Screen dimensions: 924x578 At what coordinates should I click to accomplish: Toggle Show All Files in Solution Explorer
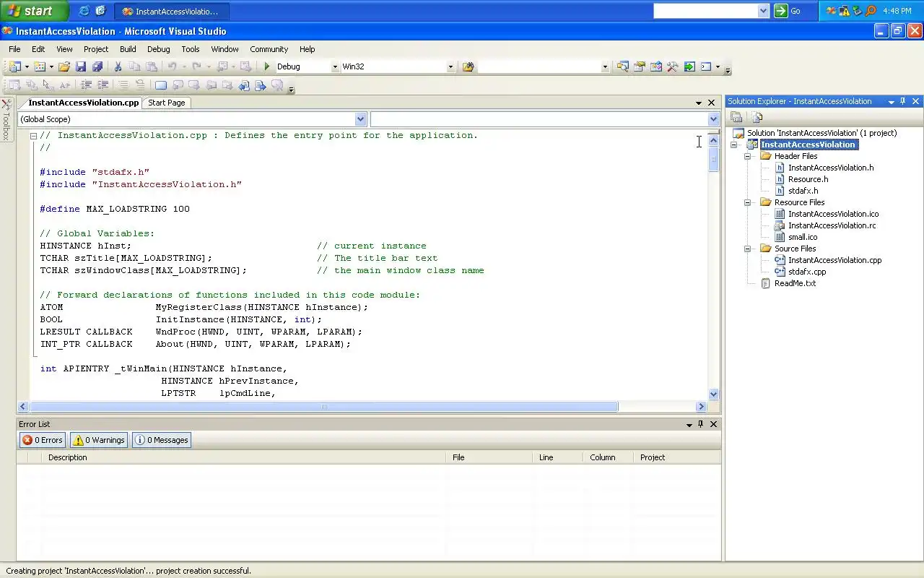click(757, 117)
